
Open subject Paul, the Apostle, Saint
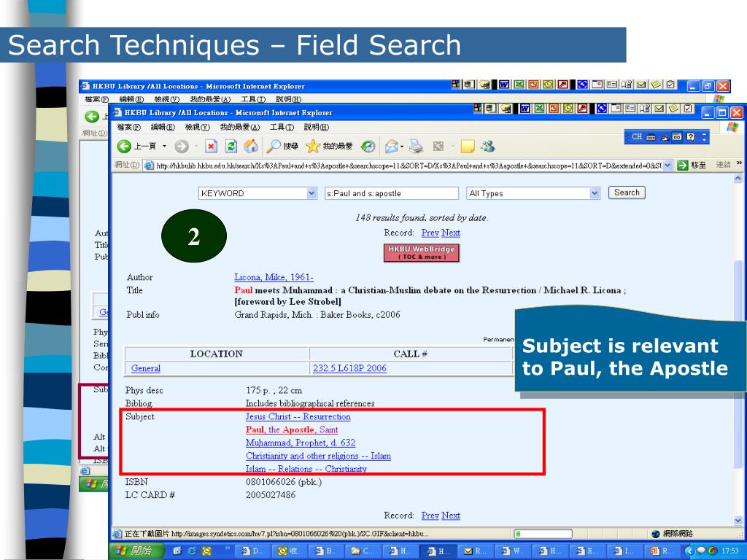click(x=292, y=429)
